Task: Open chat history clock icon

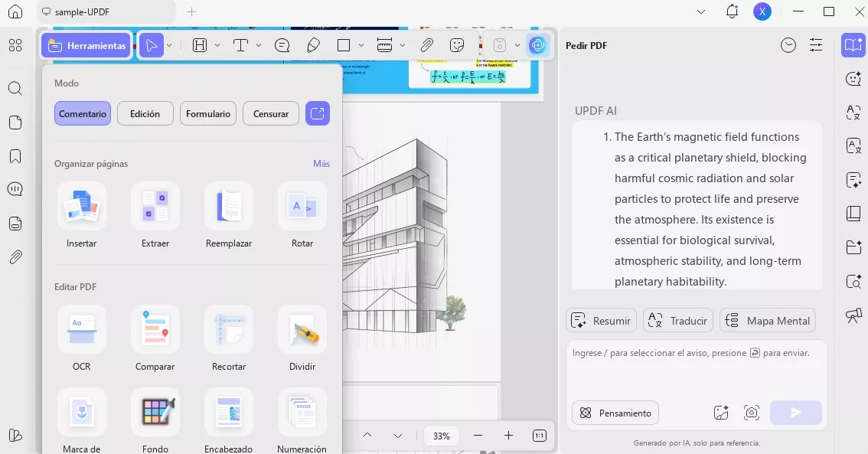Action: (788, 45)
